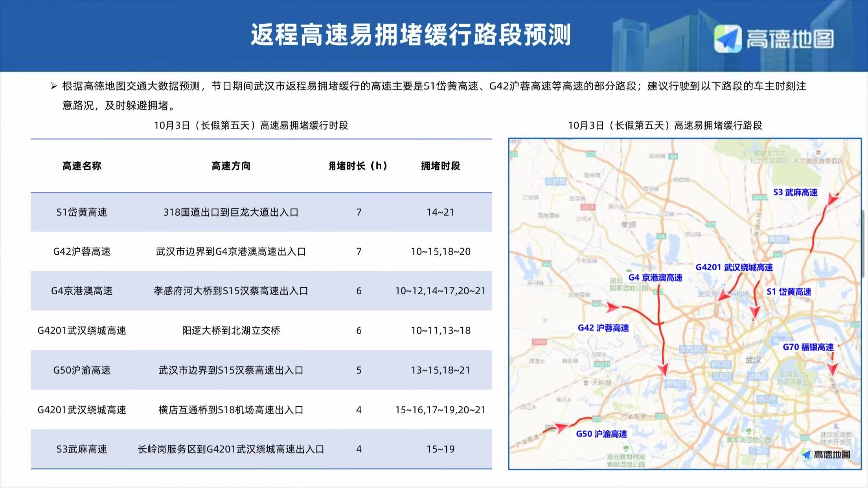Viewport: 868px width, 488px height.
Task: Click the 武汉 city name on the map
Action: tap(753, 360)
